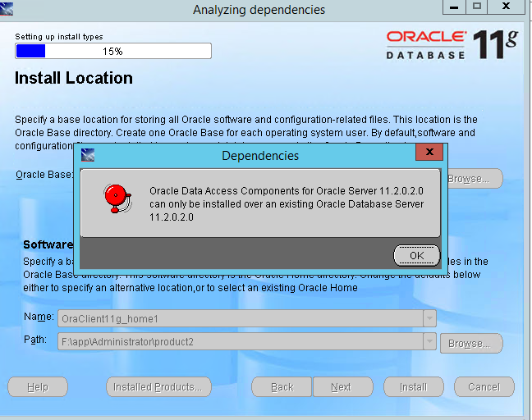The image size is (532, 420).
Task: Cancel the Oracle installation
Action: 484,387
